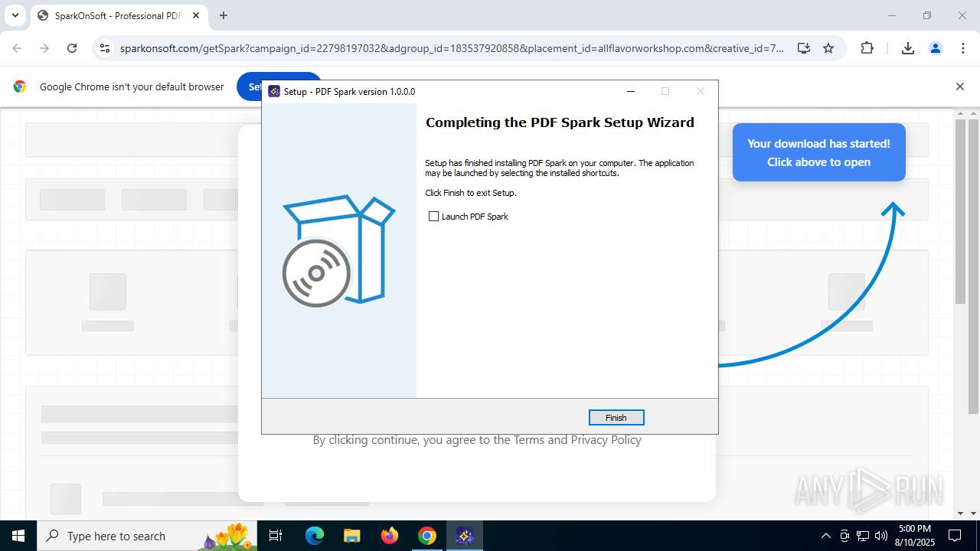Switch to PDF Spark setup in taskbar
Screen dimensions: 980x551
click(x=465, y=536)
